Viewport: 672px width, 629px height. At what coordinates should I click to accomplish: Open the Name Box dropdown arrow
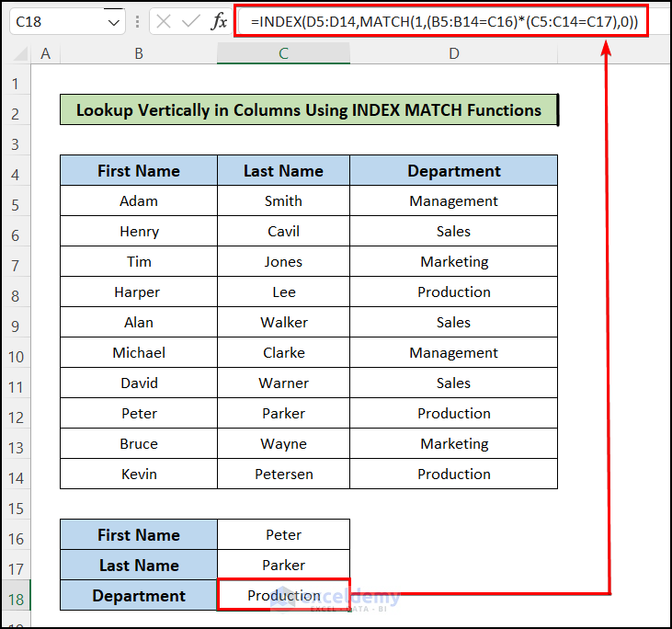point(114,22)
